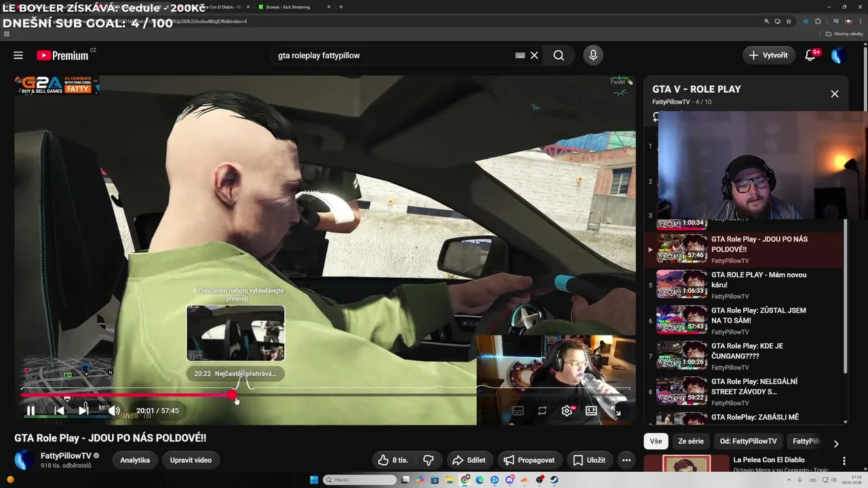Image resolution: width=868 pixels, height=488 pixels.
Task: Mute the video volume
Action: (114, 411)
